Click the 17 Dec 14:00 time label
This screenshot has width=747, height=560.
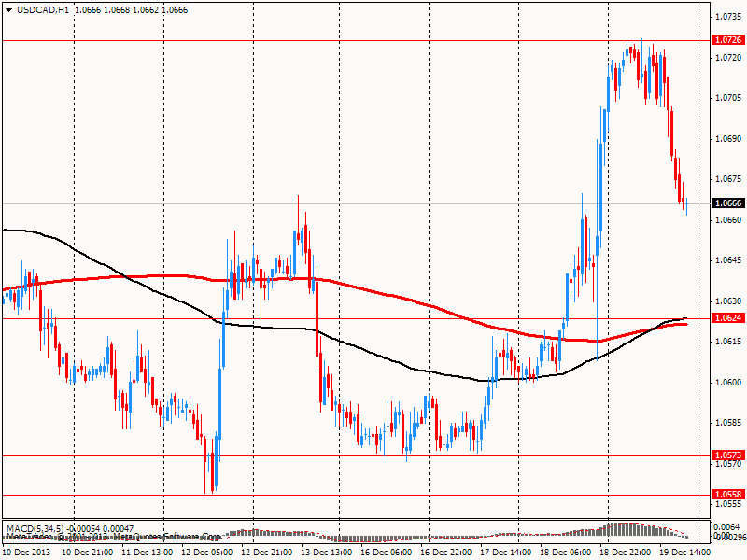click(506, 553)
